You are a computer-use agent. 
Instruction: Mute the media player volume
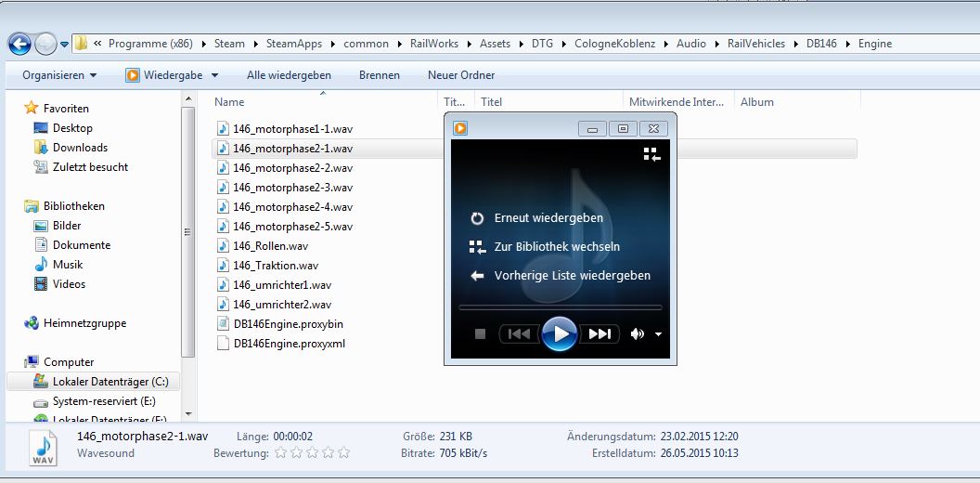click(637, 334)
